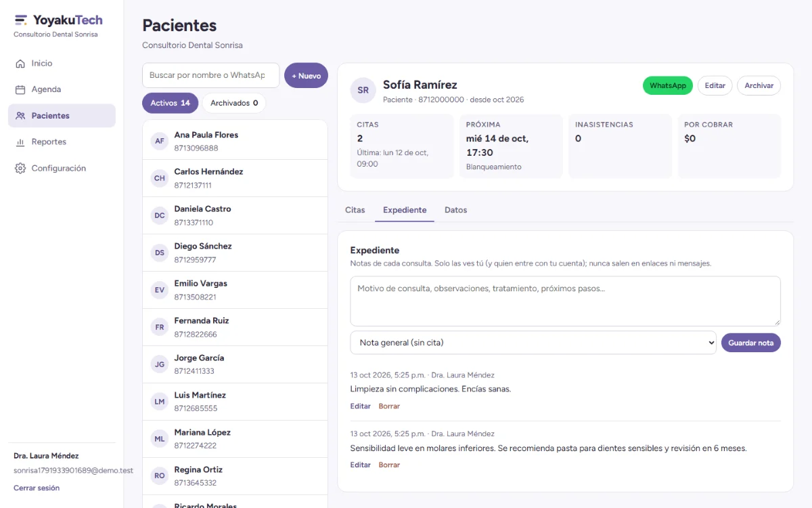Click the SR avatar of Sofía Ramírez

pos(363,90)
